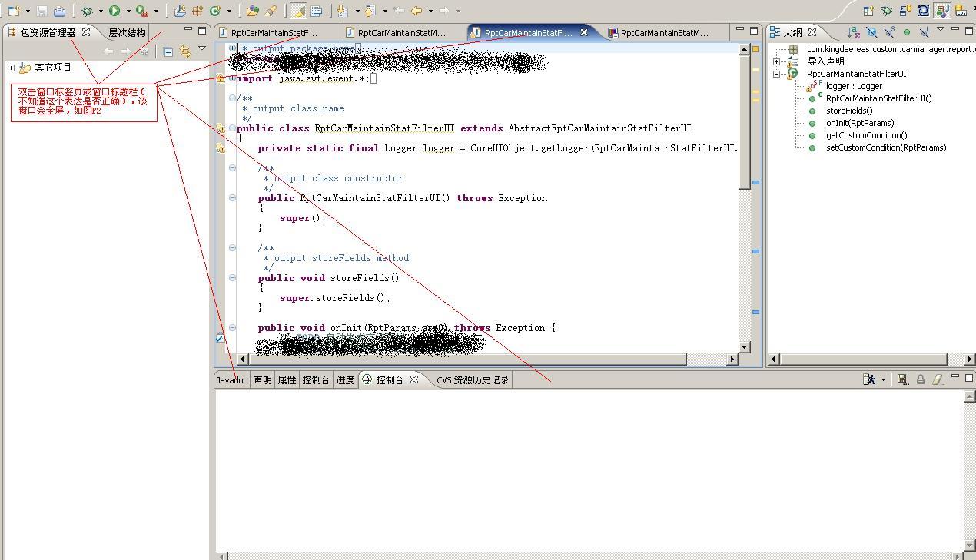
Task: Toggle Hide Static Members in outline
Action: tap(889, 32)
